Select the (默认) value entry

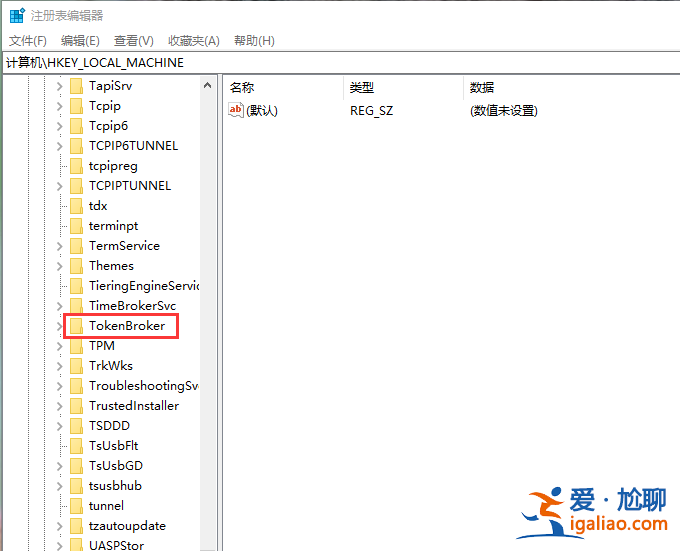(x=262, y=111)
